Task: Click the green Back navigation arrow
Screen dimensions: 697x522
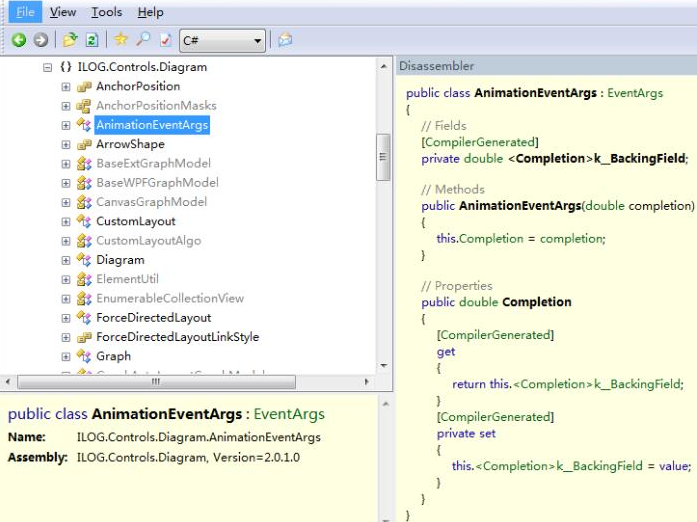Action: [x=19, y=40]
